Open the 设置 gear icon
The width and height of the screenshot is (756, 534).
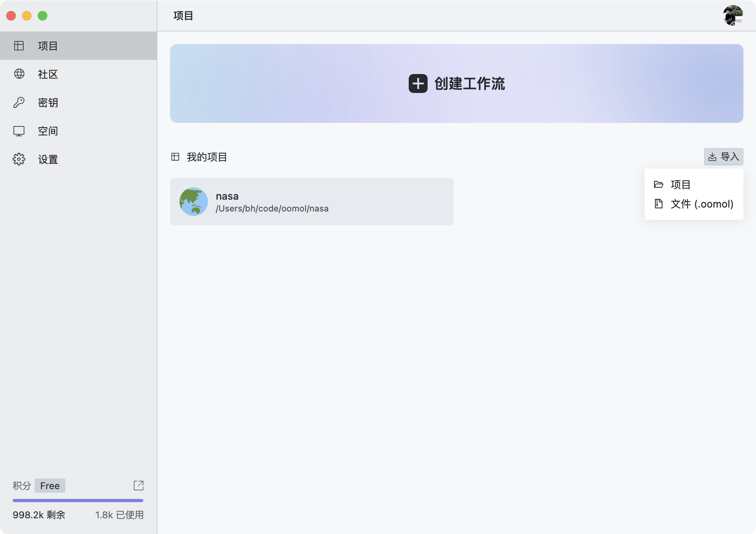point(19,159)
